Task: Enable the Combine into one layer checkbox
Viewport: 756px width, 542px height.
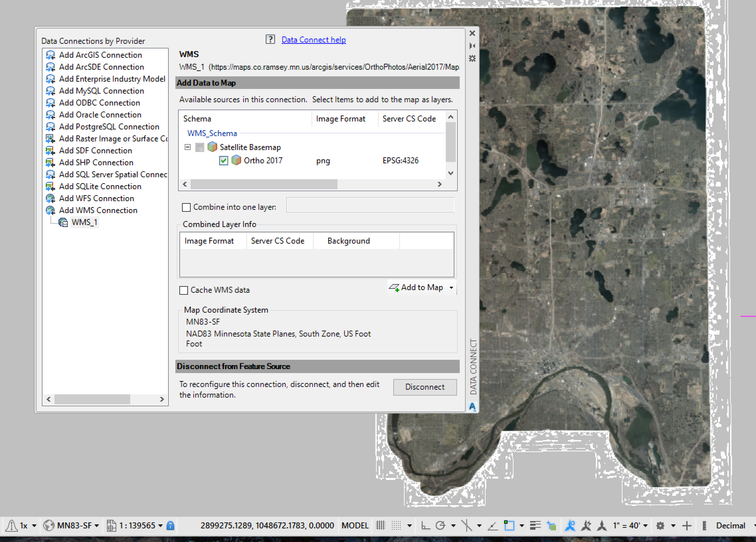Action: pos(186,207)
